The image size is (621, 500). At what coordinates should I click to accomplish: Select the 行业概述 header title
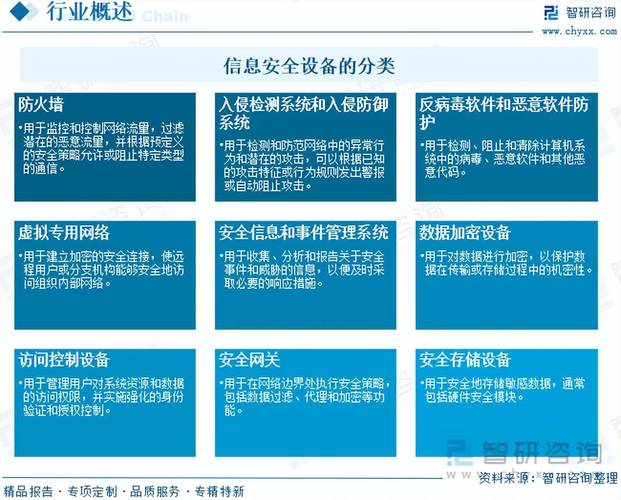(x=84, y=14)
